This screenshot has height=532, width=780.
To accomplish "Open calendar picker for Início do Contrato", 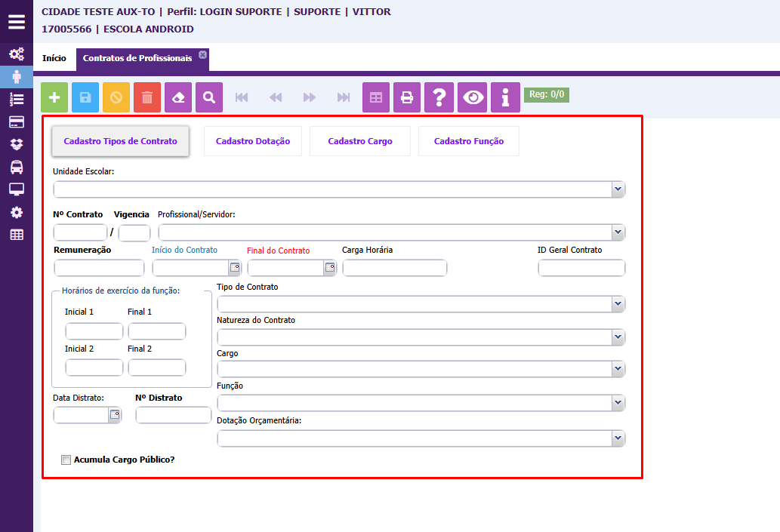I will coord(234,267).
